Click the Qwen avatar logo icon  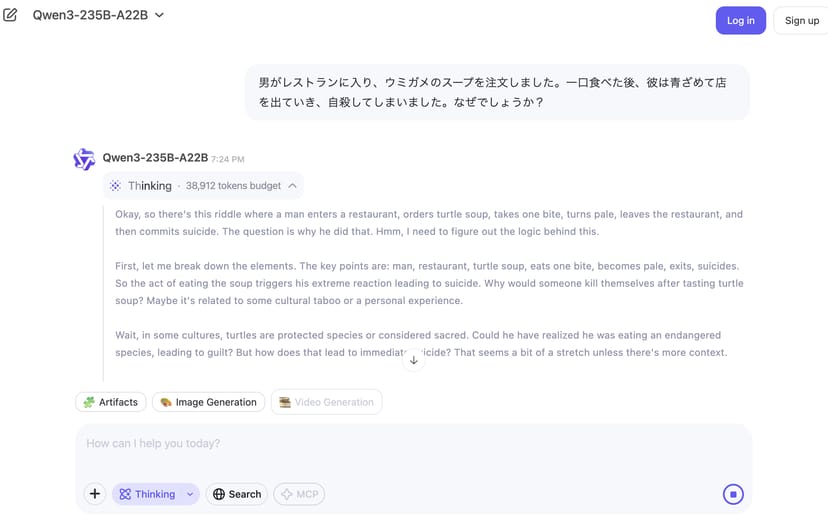click(x=84, y=159)
